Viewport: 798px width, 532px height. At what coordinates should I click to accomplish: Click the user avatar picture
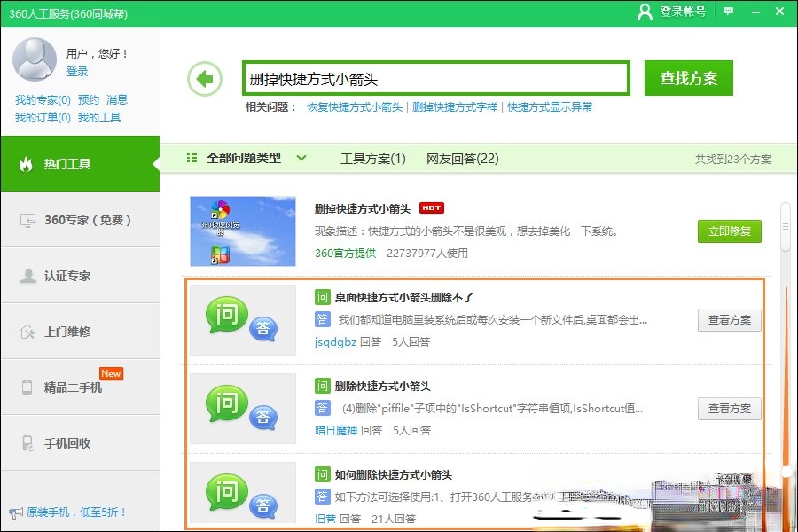click(x=34, y=59)
